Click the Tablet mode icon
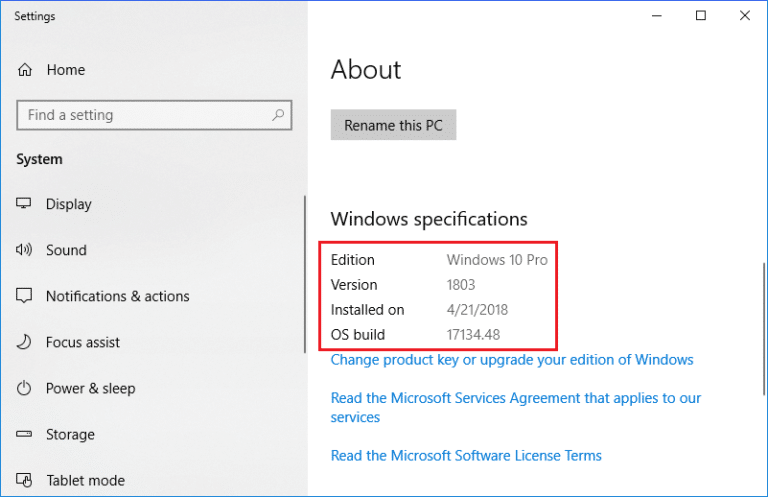The height and width of the screenshot is (497, 768). pos(25,480)
